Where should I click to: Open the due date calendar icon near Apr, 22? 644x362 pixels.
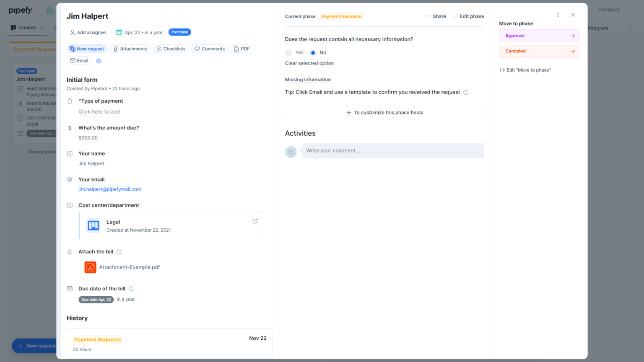(x=119, y=32)
